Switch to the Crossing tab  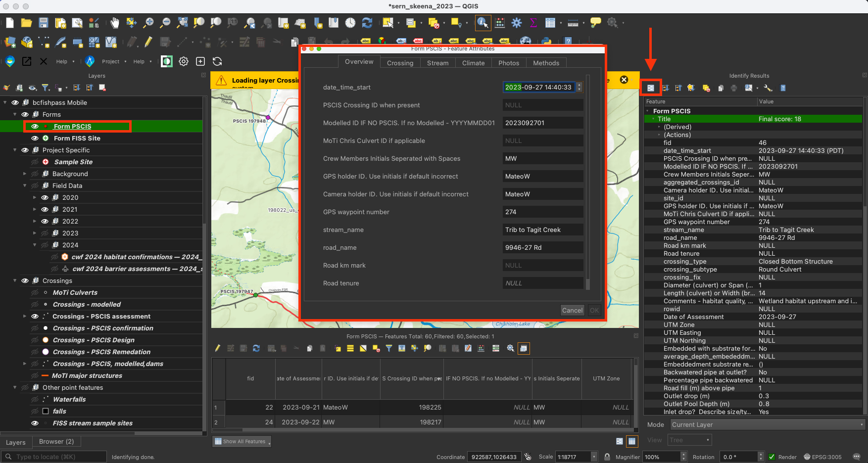400,63
